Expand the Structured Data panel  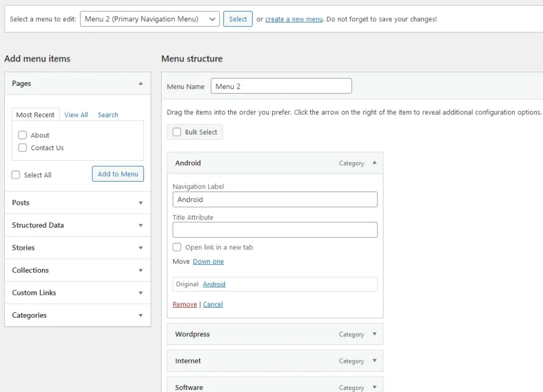point(77,225)
